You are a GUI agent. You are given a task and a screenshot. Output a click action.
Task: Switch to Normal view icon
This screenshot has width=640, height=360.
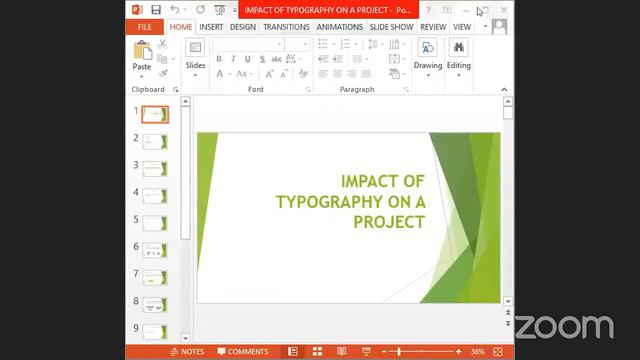pyautogui.click(x=293, y=351)
